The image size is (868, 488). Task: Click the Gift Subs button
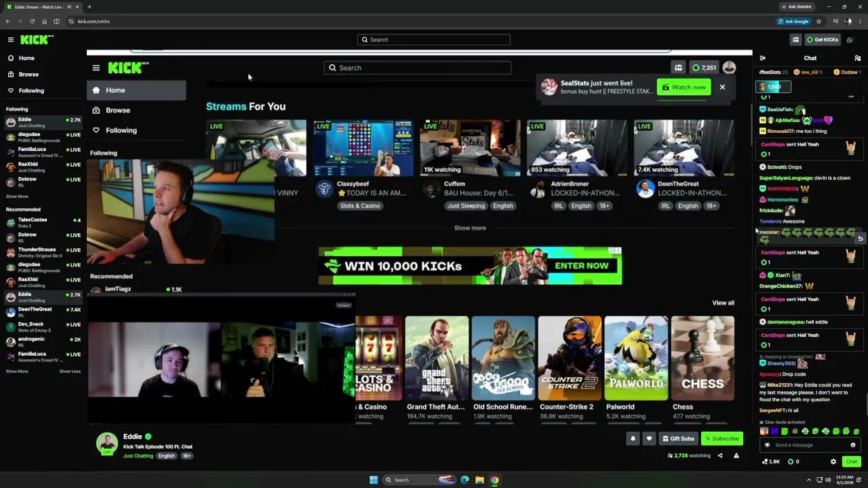pyautogui.click(x=678, y=439)
